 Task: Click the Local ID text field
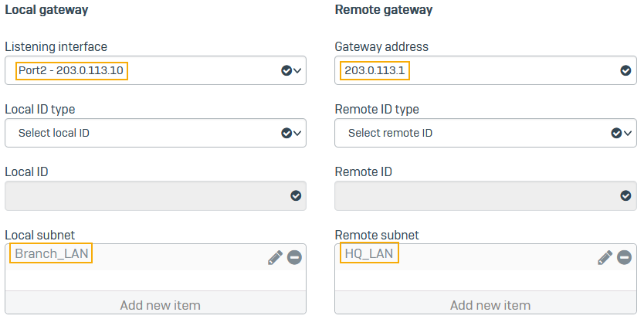(x=147, y=196)
